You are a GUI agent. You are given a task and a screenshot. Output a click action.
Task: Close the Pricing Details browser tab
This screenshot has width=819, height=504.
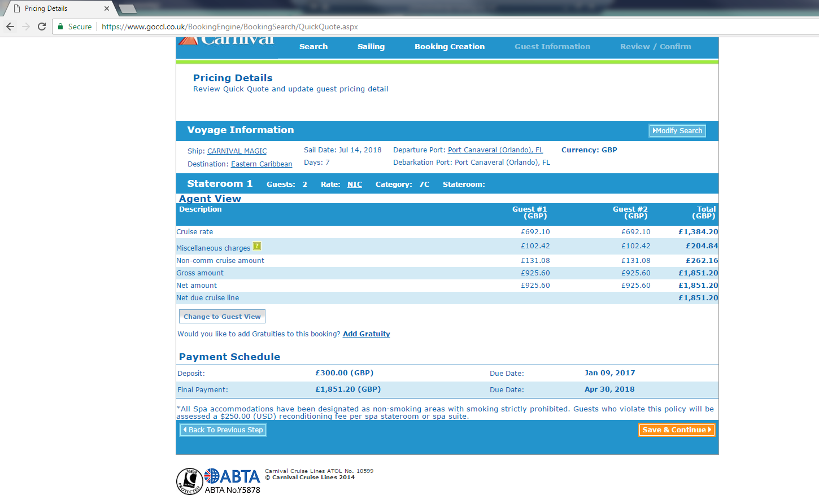107,8
